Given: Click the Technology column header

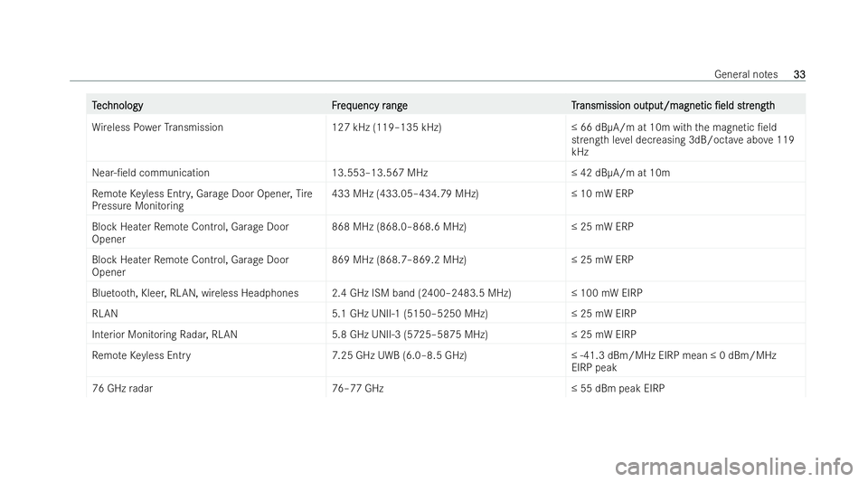Looking at the screenshot, I should tap(118, 106).
